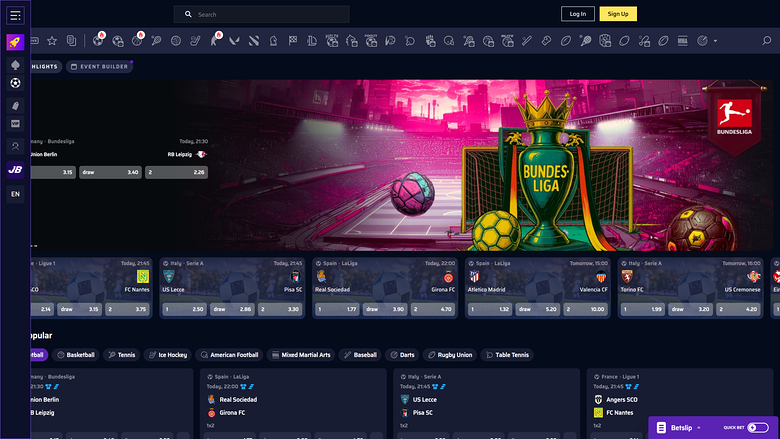Select the Dota 2 esport icon

254,41
